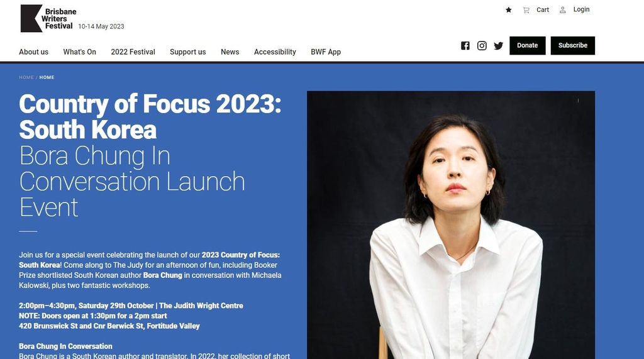This screenshot has height=359, width=644.
Task: Select the 2022 Festival menu item
Action: pyautogui.click(x=133, y=52)
